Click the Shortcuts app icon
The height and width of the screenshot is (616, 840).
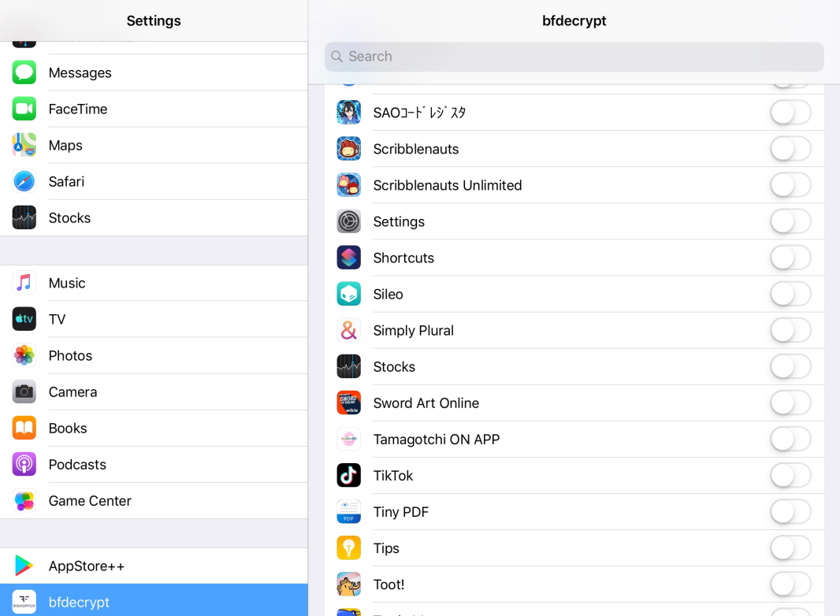point(348,258)
